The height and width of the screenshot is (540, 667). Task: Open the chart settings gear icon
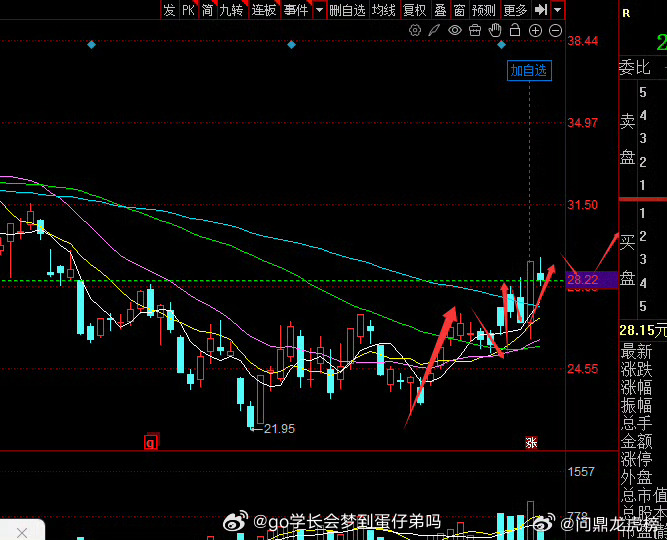tap(415, 30)
